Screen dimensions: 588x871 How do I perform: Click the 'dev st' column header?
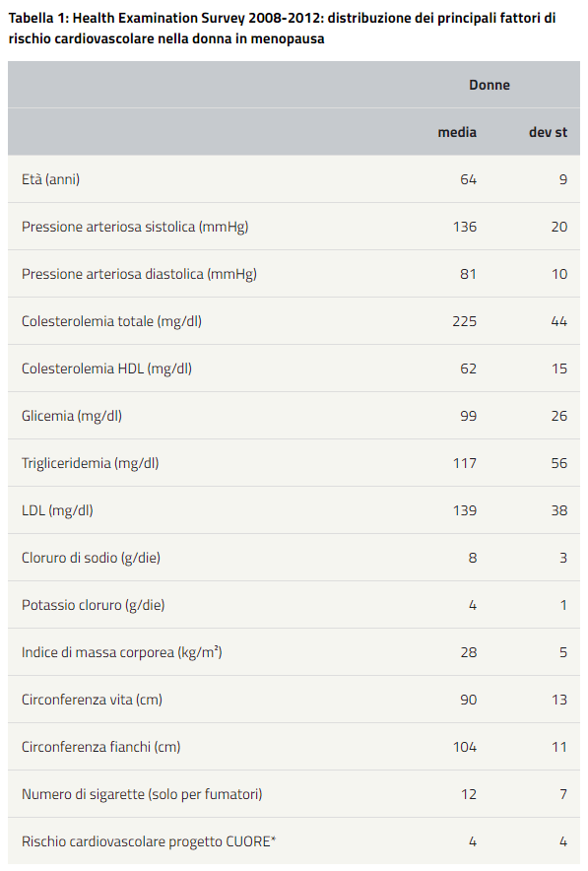pos(548,132)
